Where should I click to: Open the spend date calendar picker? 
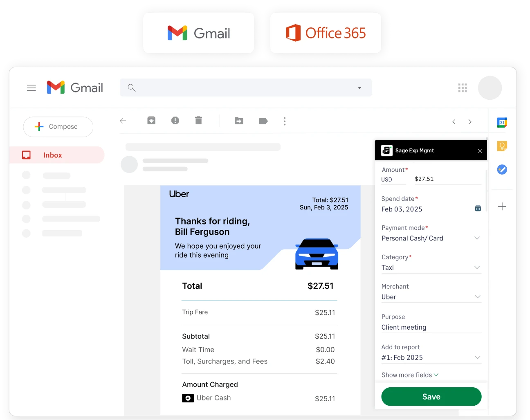(x=478, y=208)
